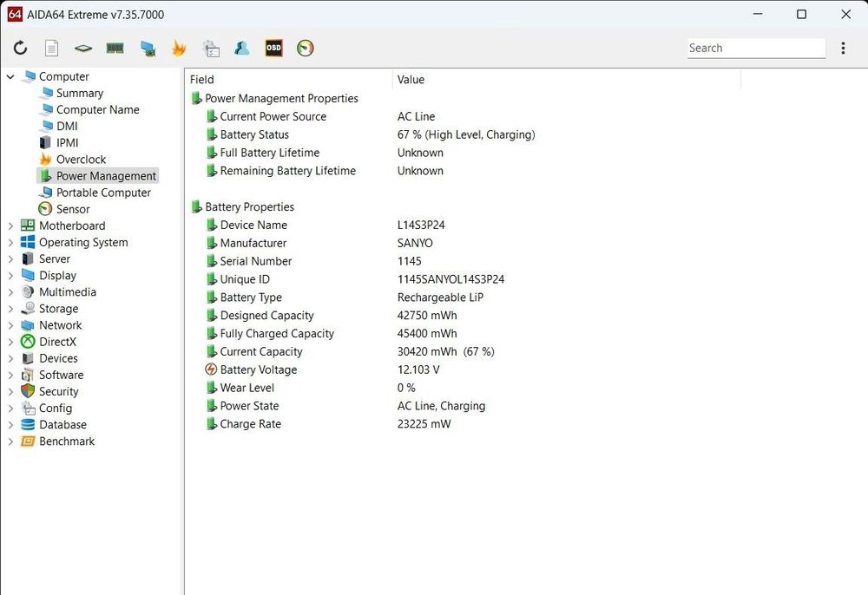Click the 23225 mW charge rate value

point(424,424)
